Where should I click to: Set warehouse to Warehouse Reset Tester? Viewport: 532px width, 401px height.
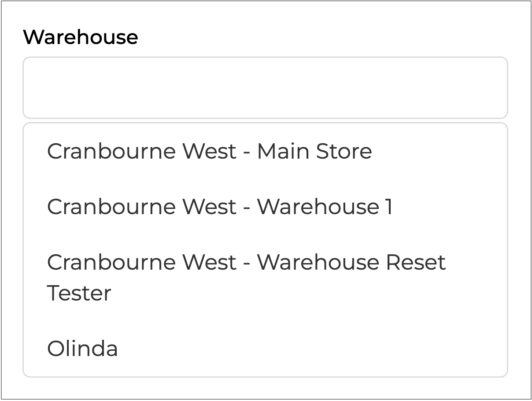pos(246,277)
